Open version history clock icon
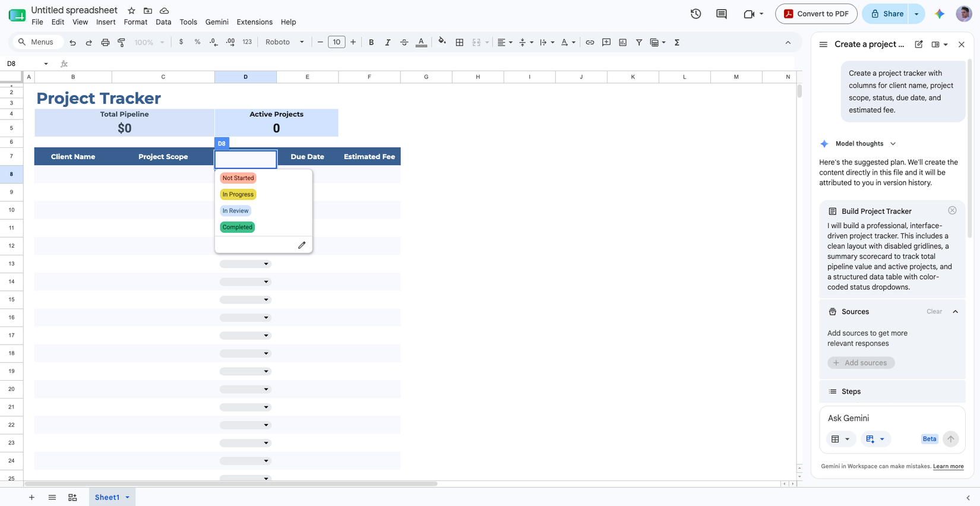 click(696, 14)
